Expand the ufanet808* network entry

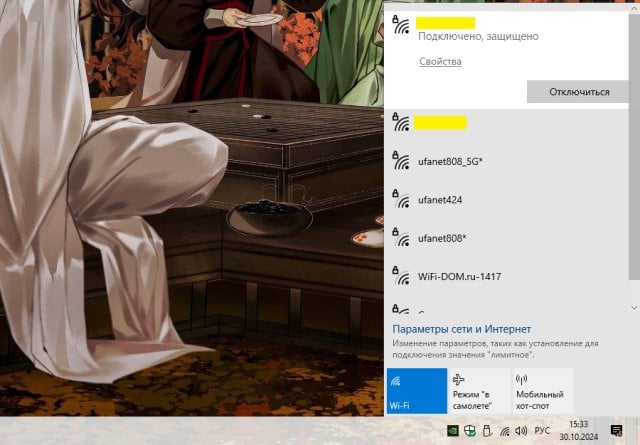click(449, 238)
